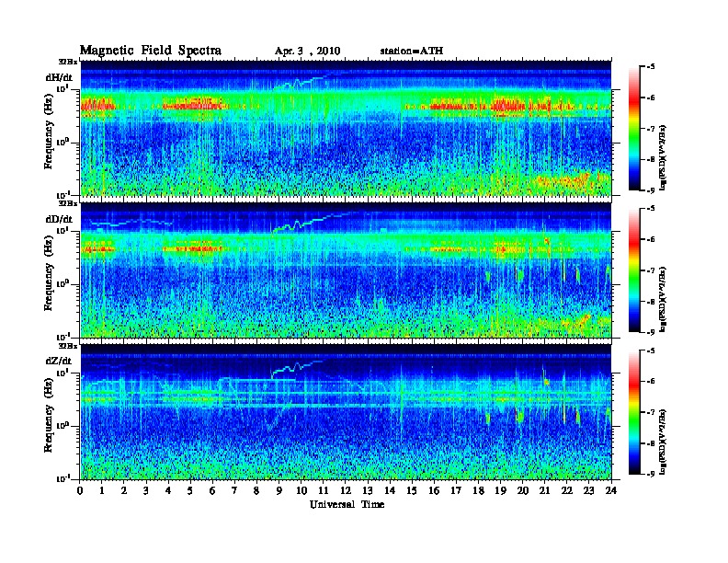Click hour tick label 0 on time axis
The height and width of the screenshot is (563, 728).
(x=80, y=490)
